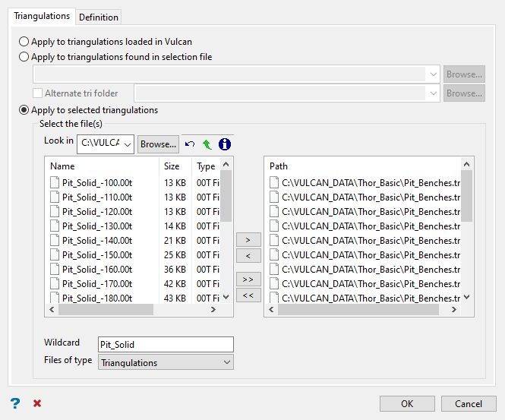
Task: Add all files with the >> button
Action: [248, 279]
